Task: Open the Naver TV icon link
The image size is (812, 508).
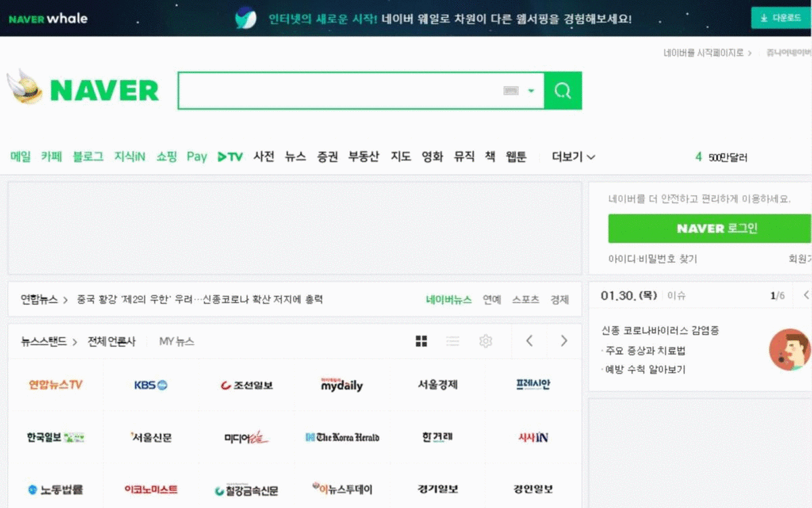Action: (x=230, y=156)
